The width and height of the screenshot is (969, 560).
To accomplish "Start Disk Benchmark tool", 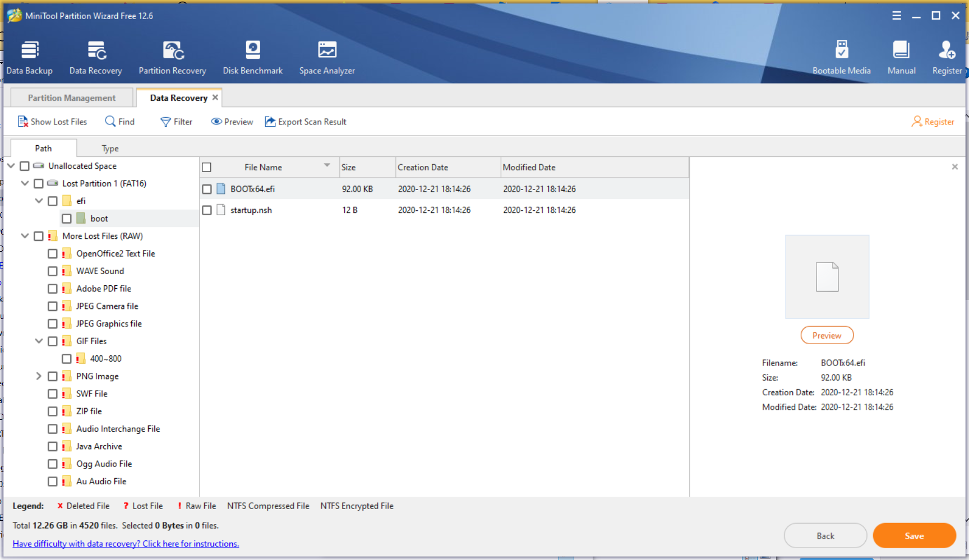I will click(x=253, y=58).
